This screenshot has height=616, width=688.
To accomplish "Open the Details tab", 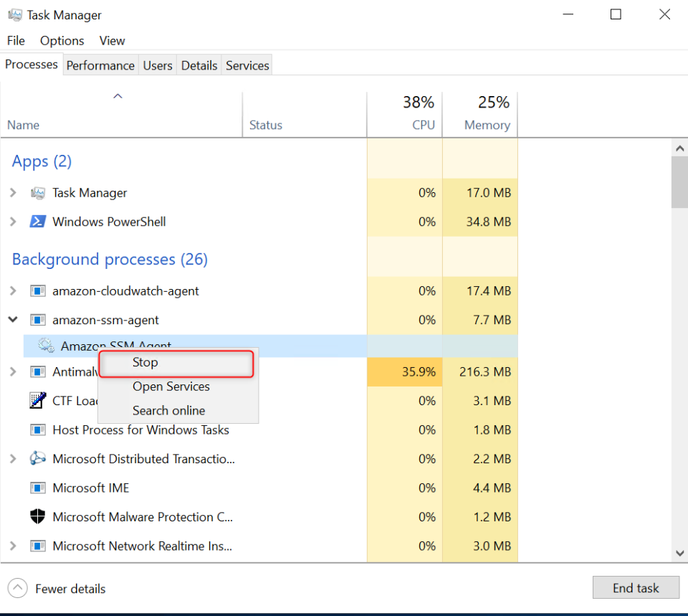I will tap(199, 65).
